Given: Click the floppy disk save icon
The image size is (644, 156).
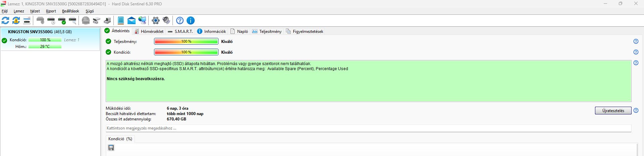Looking at the screenshot, I should point(111,148).
